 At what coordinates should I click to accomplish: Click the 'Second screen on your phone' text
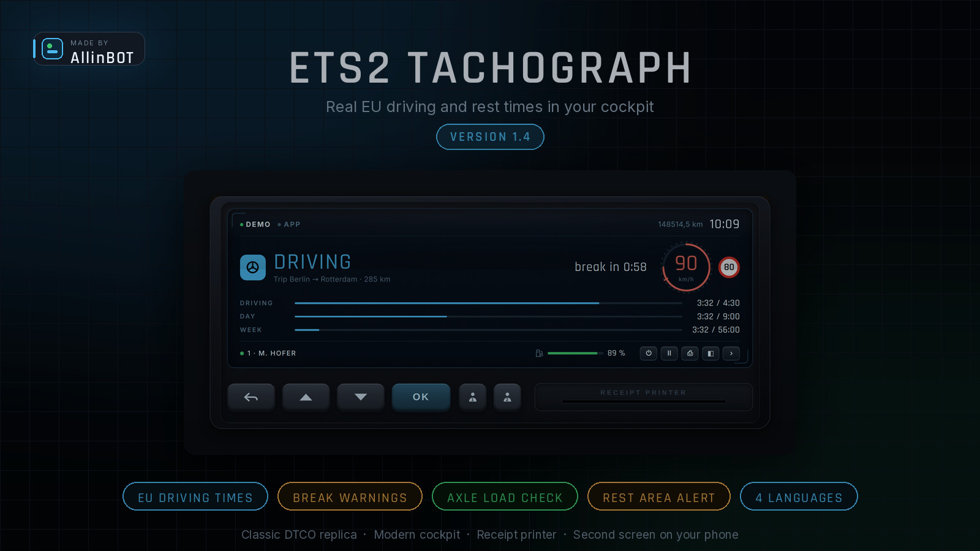pos(656,534)
